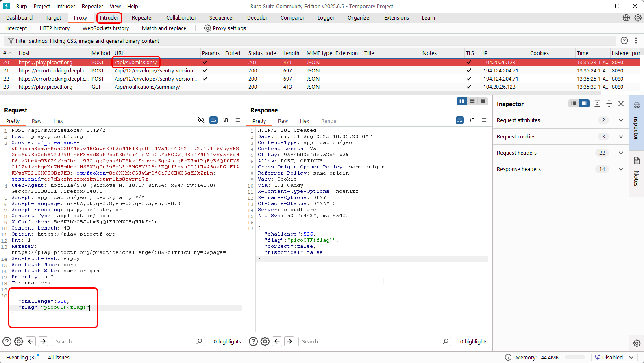The width and height of the screenshot is (644, 363).
Task: Open the Repeater menu
Action: [x=92, y=6]
